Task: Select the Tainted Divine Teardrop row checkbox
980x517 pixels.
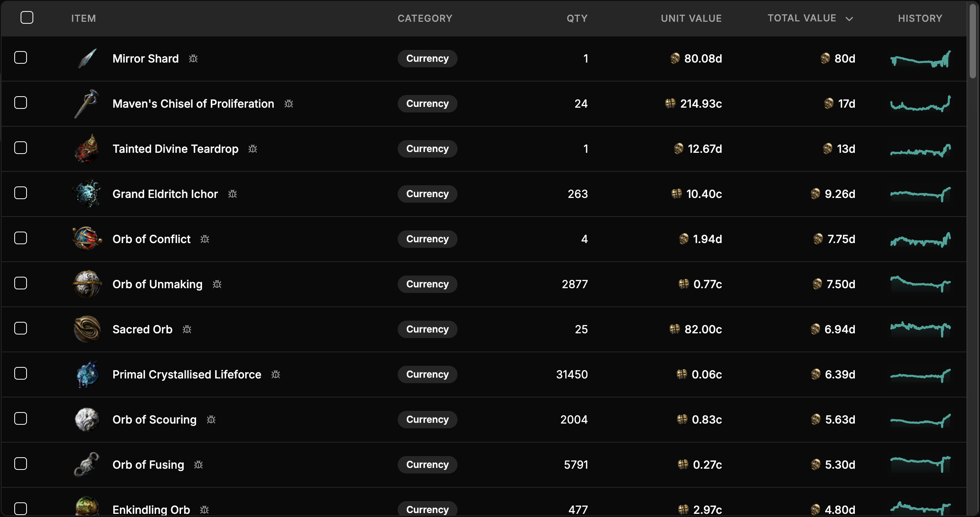Action: tap(21, 148)
